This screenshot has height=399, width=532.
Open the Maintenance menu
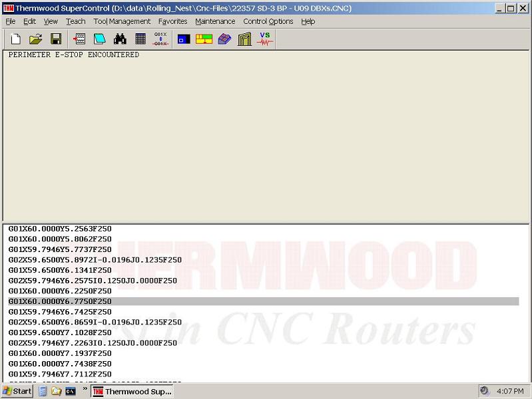215,21
